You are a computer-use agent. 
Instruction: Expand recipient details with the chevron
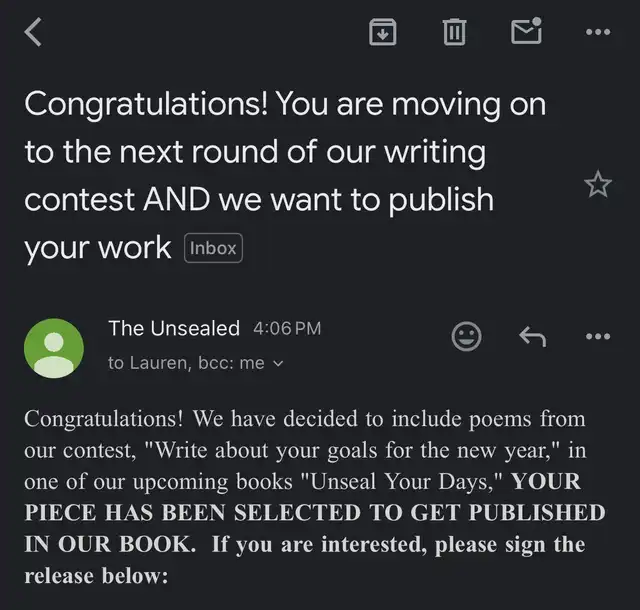(278, 363)
